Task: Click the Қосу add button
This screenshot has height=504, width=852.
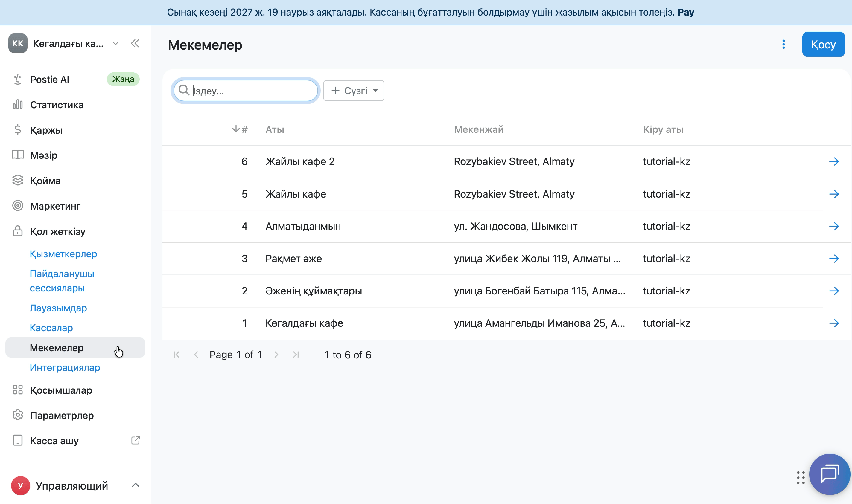Action: (823, 45)
